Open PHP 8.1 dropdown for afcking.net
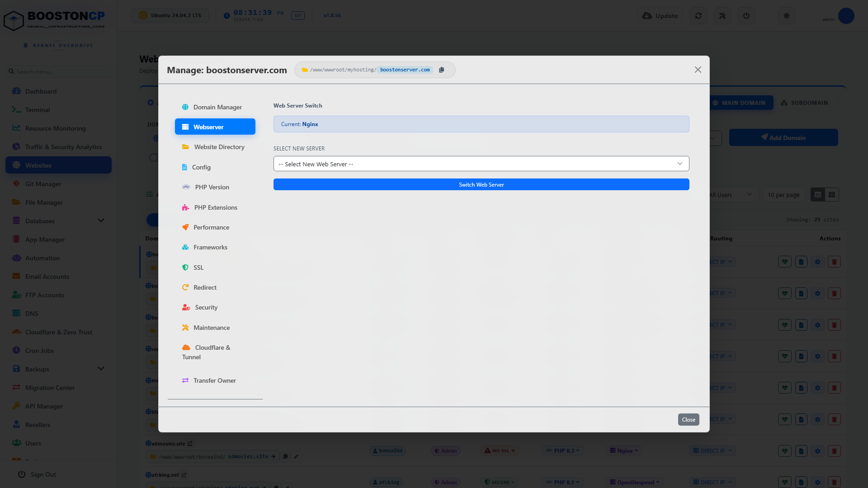This screenshot has height=488, width=868. tap(562, 483)
